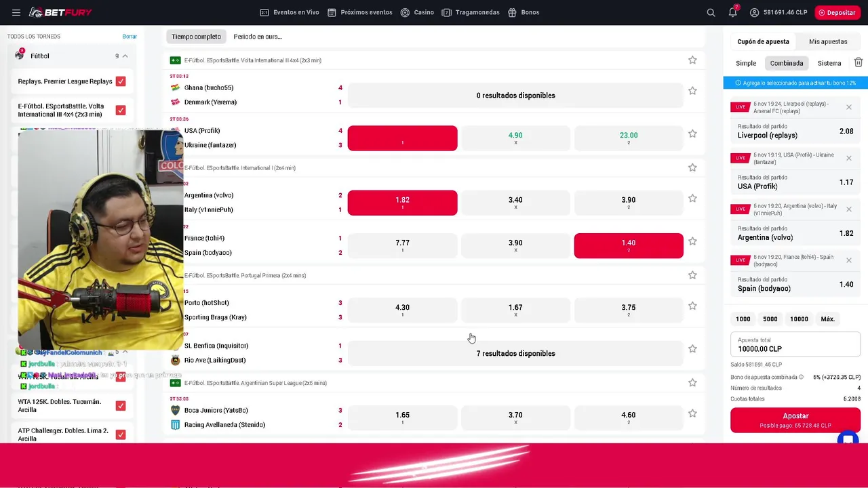This screenshot has height=488, width=868.
Task: Expand Benfica vs Rio Ave 7 resultados disponibles
Action: tap(515, 353)
